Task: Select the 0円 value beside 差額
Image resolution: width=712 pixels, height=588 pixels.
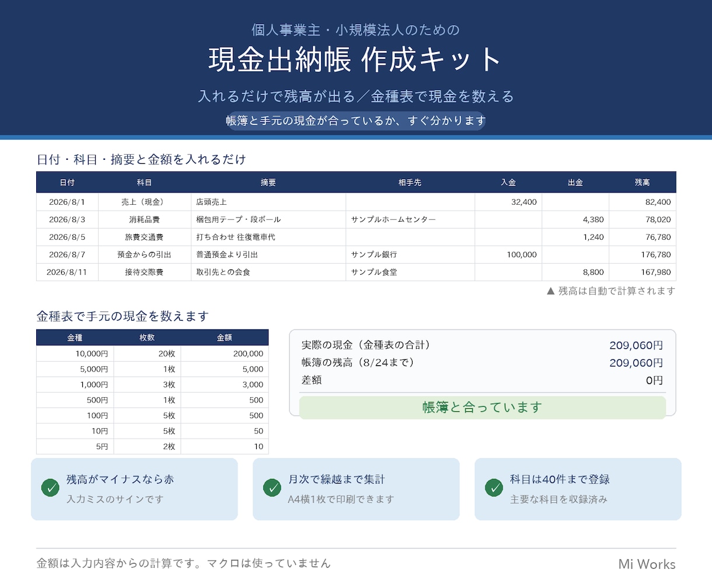Action: click(654, 380)
